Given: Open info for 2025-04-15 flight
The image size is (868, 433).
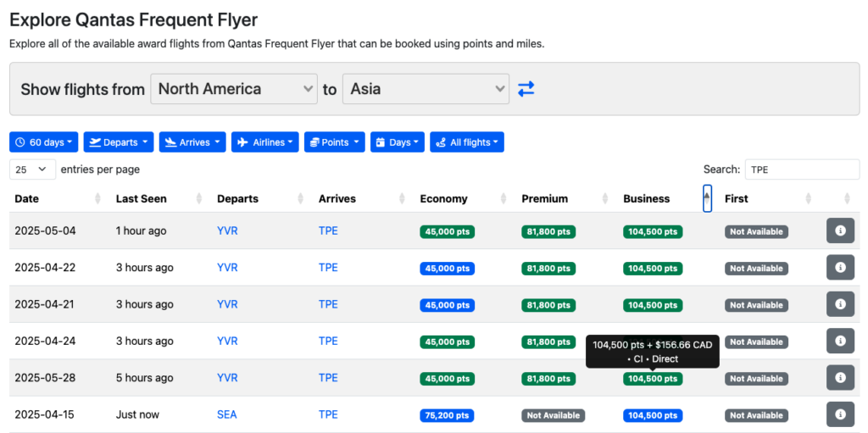Looking at the screenshot, I should click(840, 414).
